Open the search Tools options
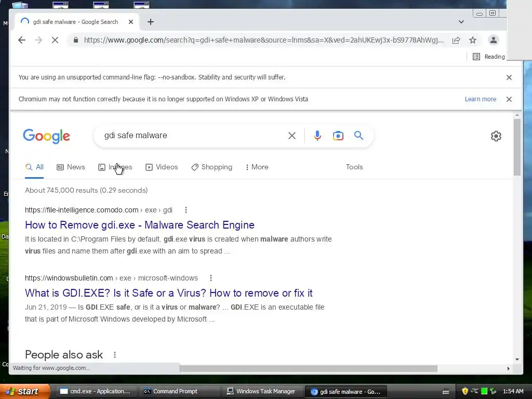This screenshot has height=399, width=532. pyautogui.click(x=354, y=167)
